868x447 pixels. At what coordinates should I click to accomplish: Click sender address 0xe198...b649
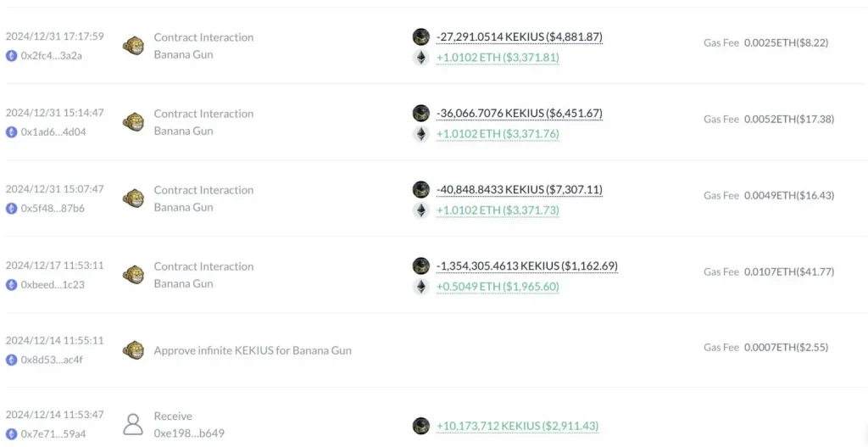pos(189,433)
